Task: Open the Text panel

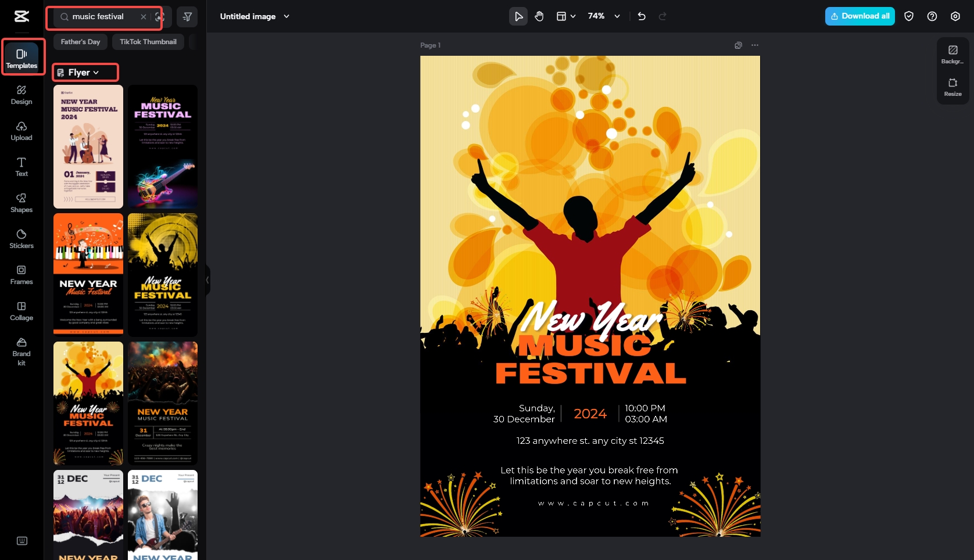Action: pos(21,167)
